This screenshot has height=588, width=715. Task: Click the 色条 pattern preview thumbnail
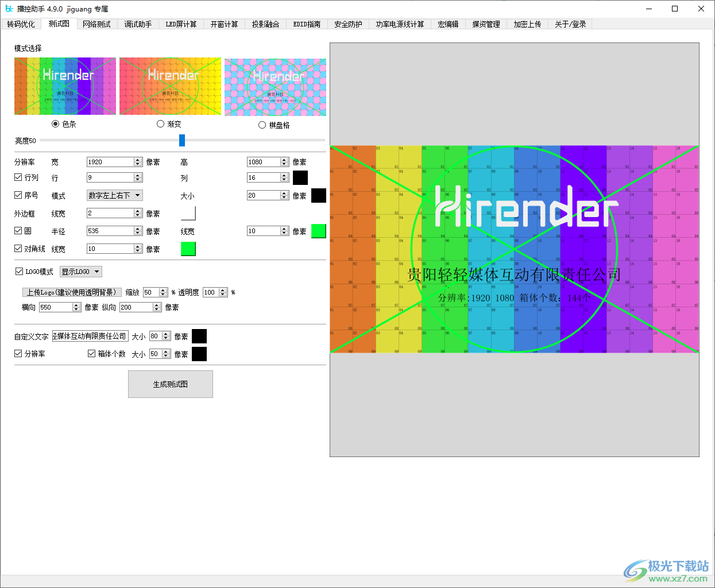point(65,86)
